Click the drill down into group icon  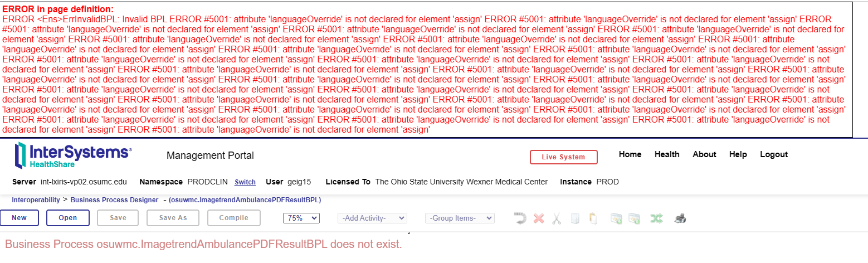click(616, 218)
